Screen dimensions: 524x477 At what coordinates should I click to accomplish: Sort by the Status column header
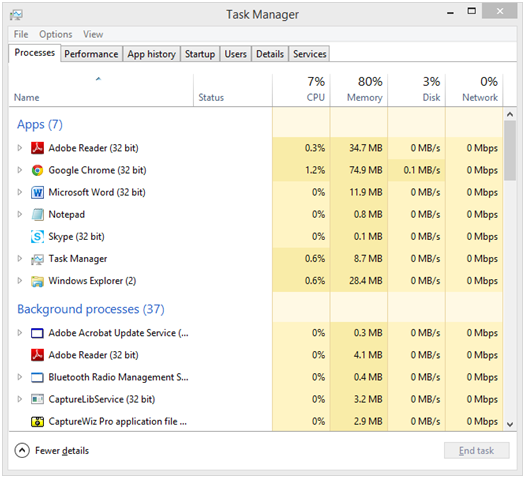coord(233,90)
